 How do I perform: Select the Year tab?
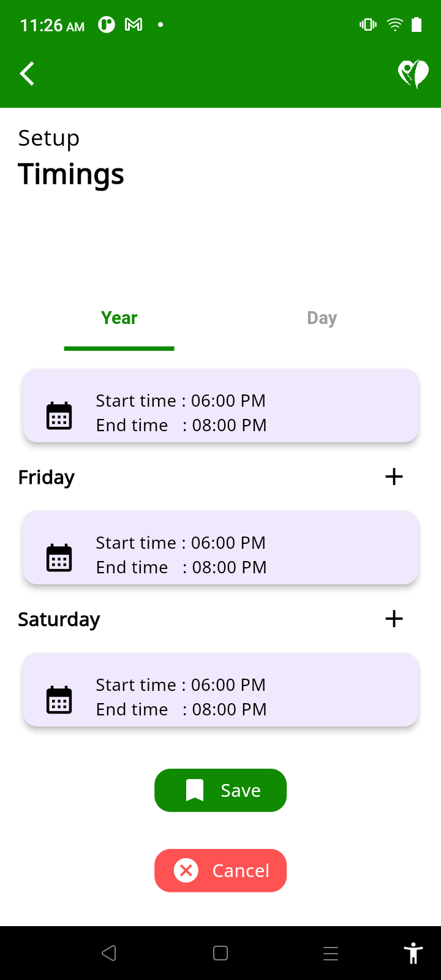coord(119,318)
